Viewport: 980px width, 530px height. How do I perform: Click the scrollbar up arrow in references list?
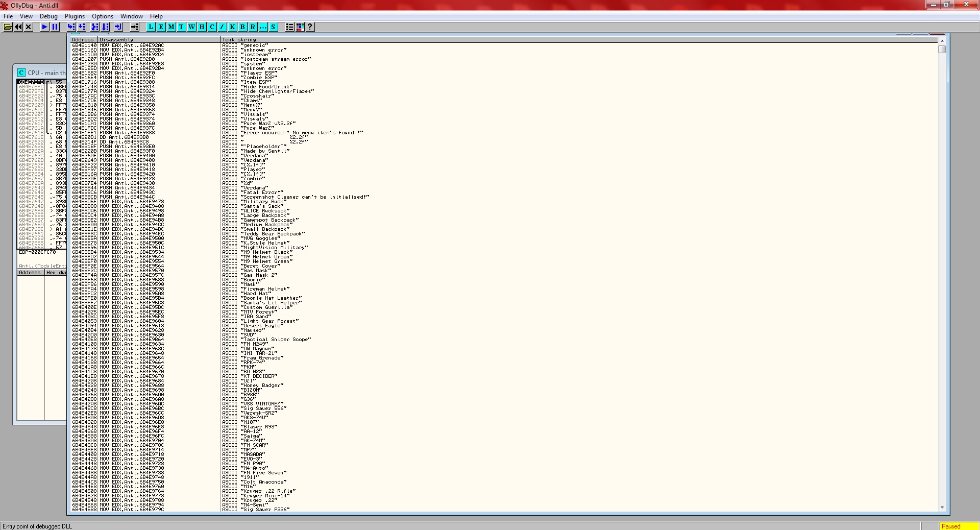coord(942,40)
